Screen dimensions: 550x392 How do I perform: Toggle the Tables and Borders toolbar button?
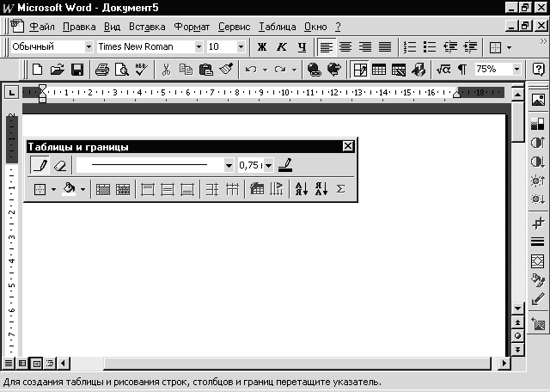click(359, 70)
